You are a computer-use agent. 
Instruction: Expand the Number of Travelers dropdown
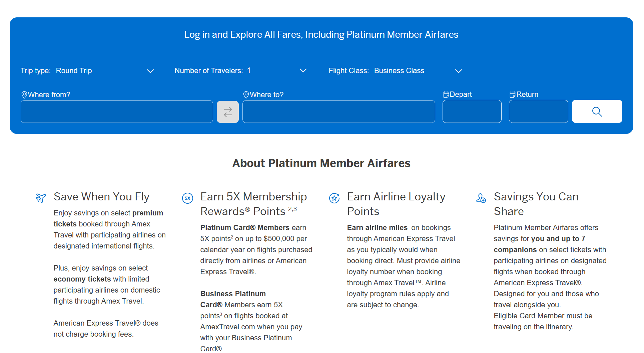[240, 71]
